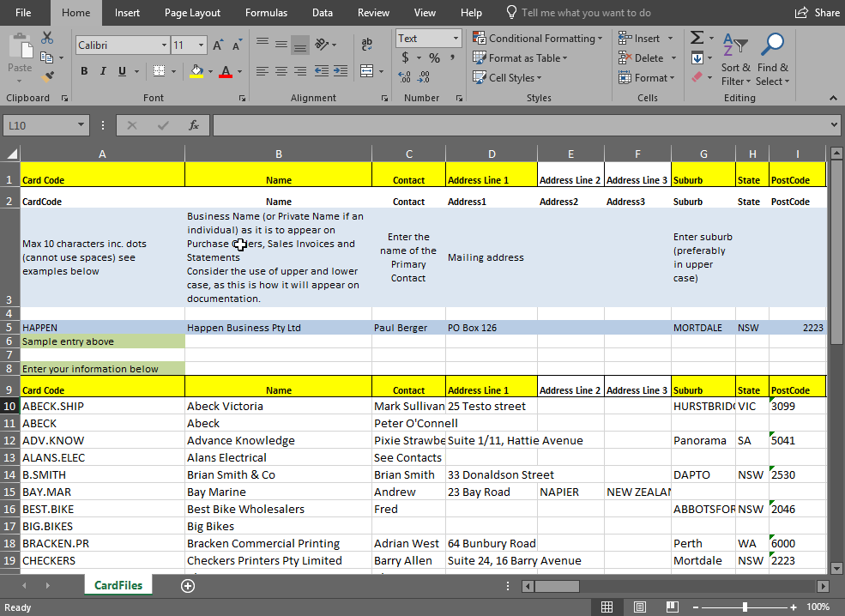This screenshot has width=845, height=616.
Task: Expand the Conditional Formatting menu
Action: pyautogui.click(x=537, y=39)
